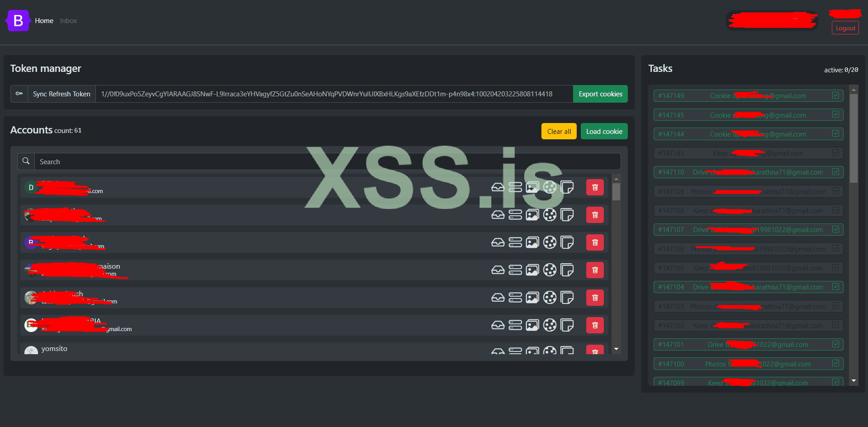Click the magnifier icon next to Search
This screenshot has height=427, width=868.
pos(26,161)
